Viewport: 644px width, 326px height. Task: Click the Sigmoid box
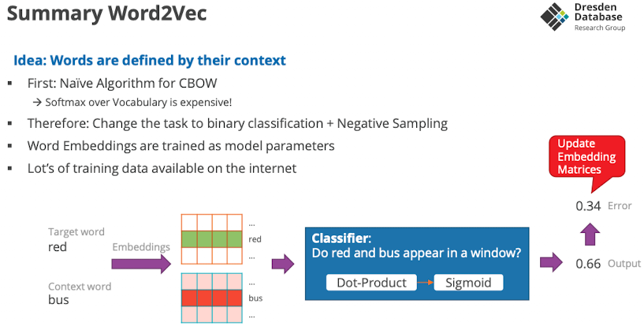(x=468, y=283)
